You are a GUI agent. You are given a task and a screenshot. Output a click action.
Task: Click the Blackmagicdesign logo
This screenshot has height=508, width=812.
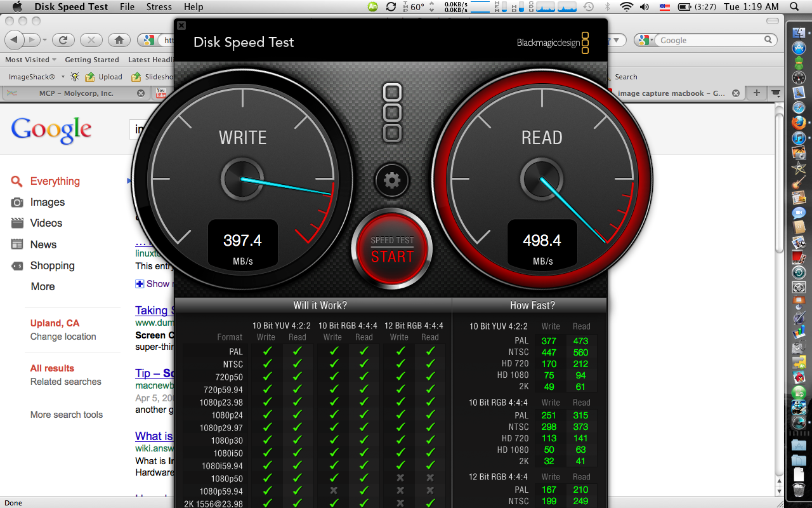click(553, 43)
